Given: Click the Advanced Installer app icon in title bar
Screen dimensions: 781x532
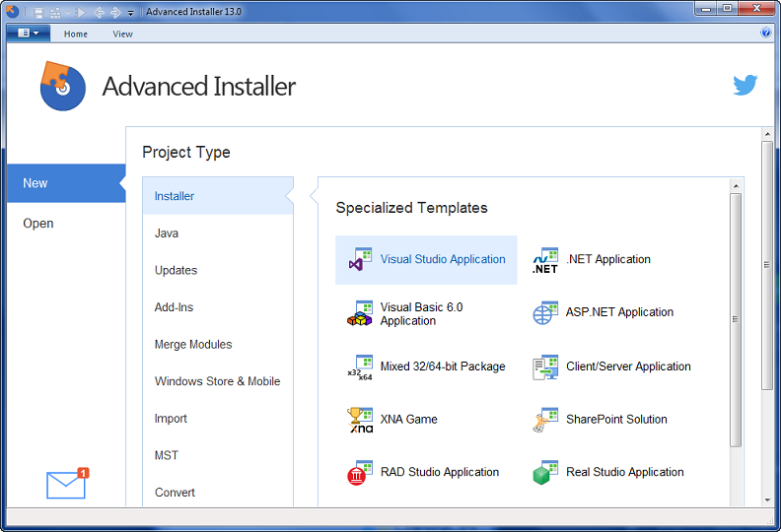Looking at the screenshot, I should [12, 11].
